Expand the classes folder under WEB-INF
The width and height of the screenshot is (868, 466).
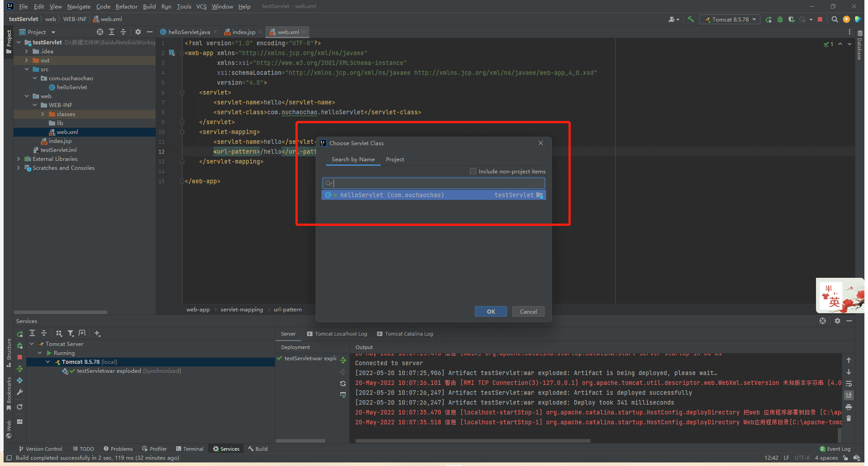43,114
